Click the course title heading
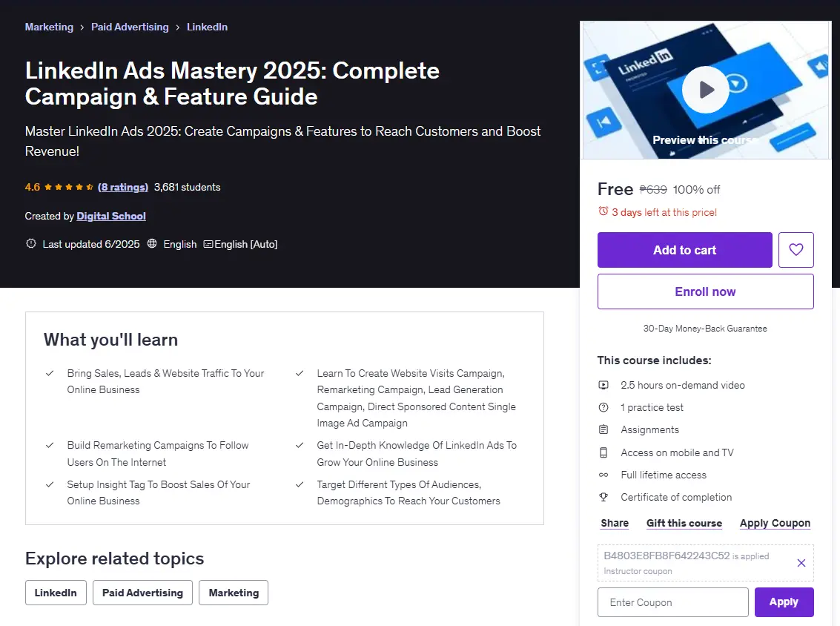Screen dimensions: 840x626 pos(232,84)
